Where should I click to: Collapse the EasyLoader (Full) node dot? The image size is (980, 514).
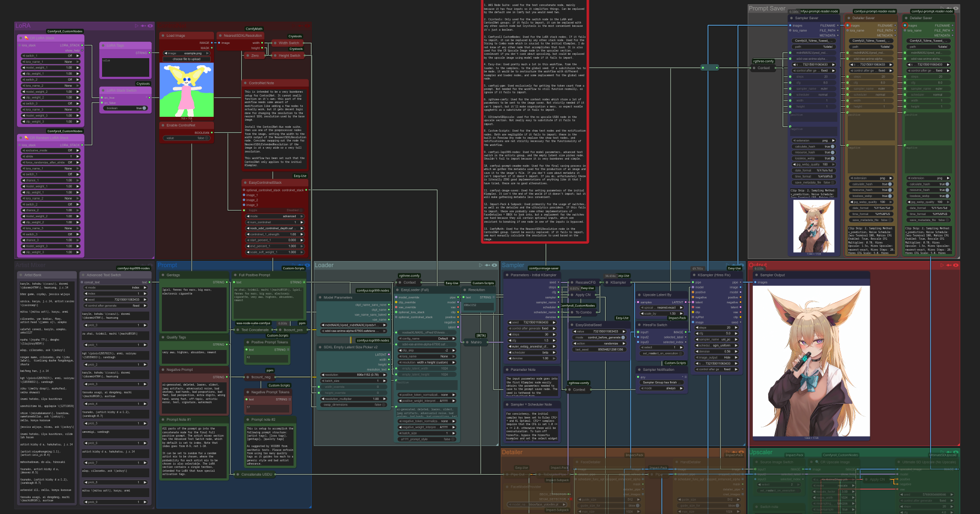(x=397, y=290)
